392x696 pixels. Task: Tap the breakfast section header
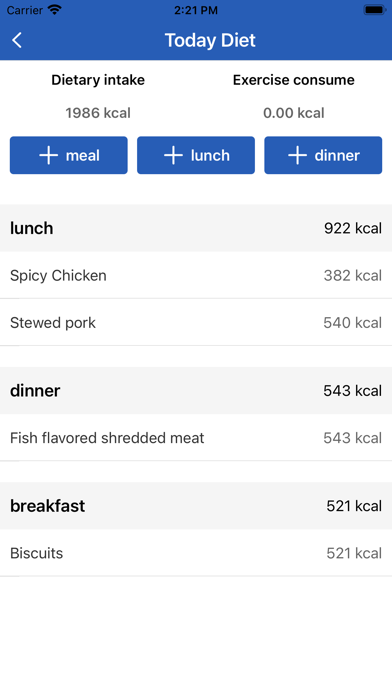pyautogui.click(x=196, y=506)
